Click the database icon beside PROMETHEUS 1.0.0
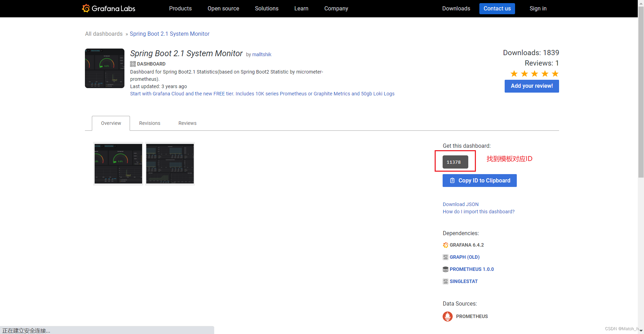The width and height of the screenshot is (644, 334). [445, 269]
